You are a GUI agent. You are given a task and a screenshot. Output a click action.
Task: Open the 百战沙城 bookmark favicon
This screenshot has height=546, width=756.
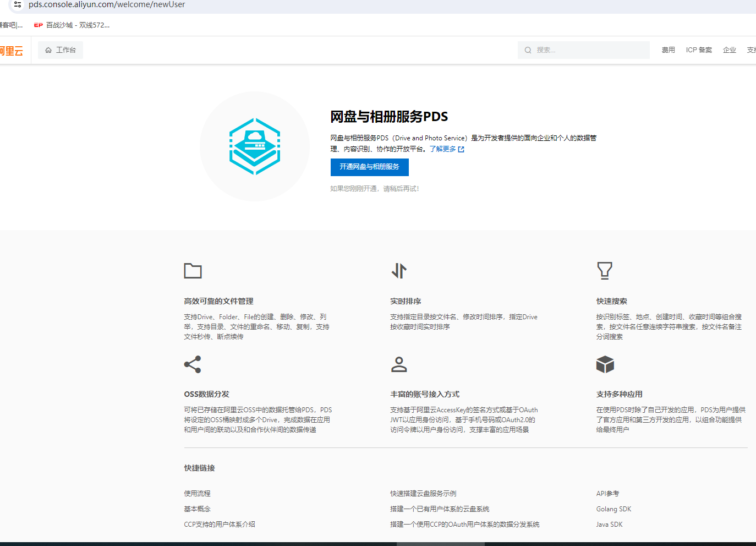tap(39, 25)
